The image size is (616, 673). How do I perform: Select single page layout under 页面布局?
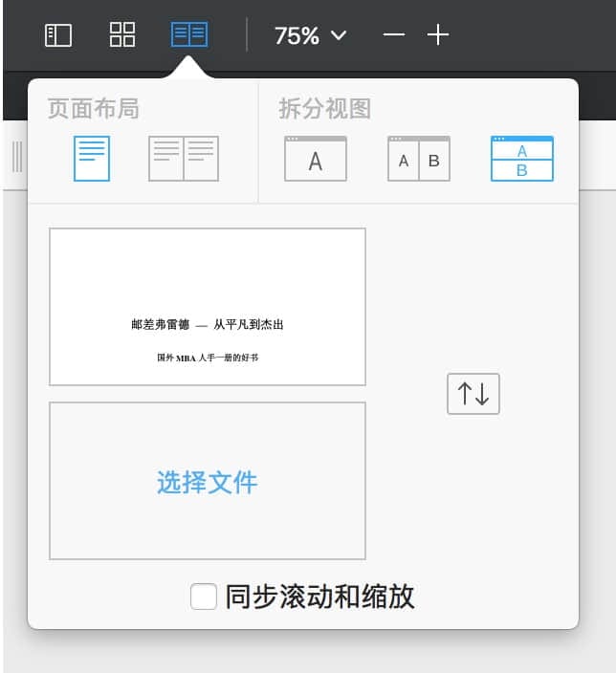(x=92, y=159)
